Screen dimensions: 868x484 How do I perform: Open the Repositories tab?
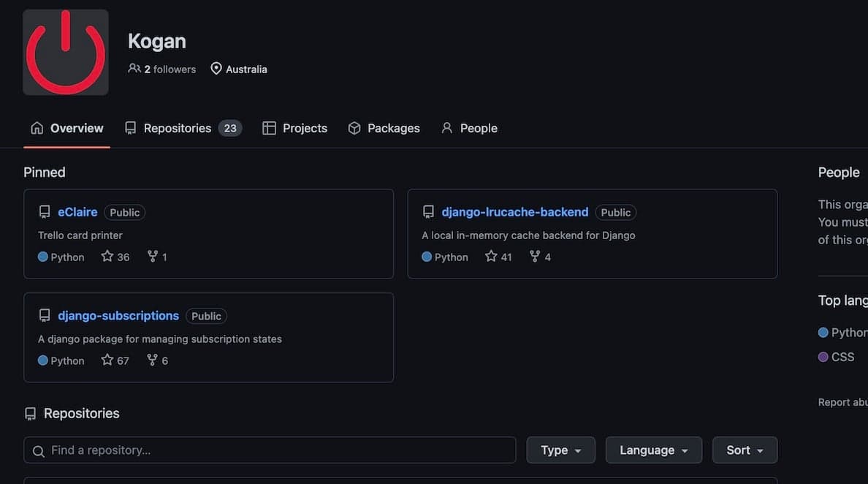coord(183,128)
